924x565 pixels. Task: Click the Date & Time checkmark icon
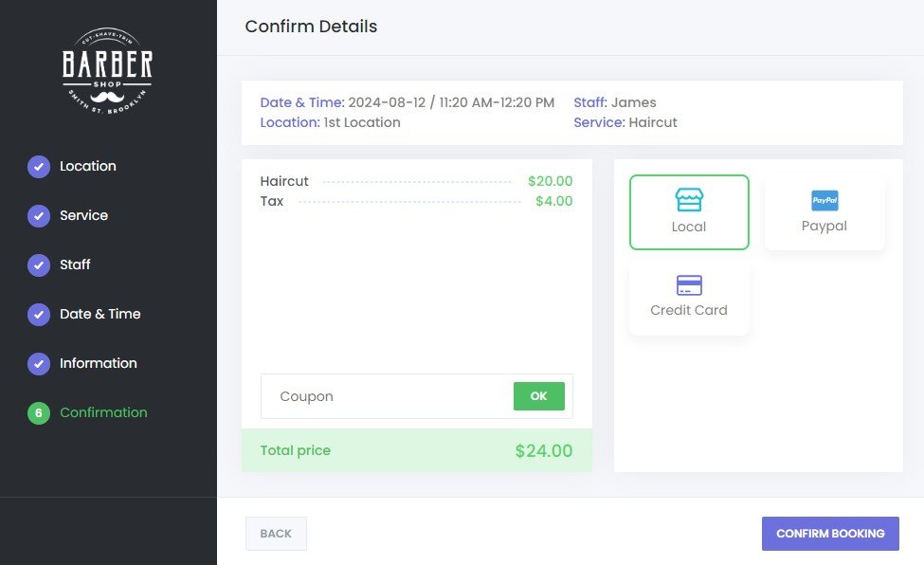click(38, 315)
